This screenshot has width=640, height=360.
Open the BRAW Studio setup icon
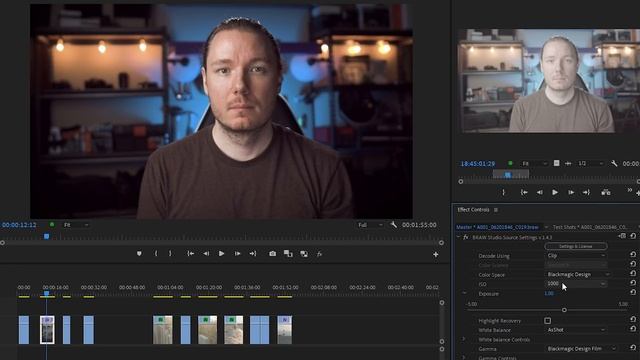coord(622,236)
